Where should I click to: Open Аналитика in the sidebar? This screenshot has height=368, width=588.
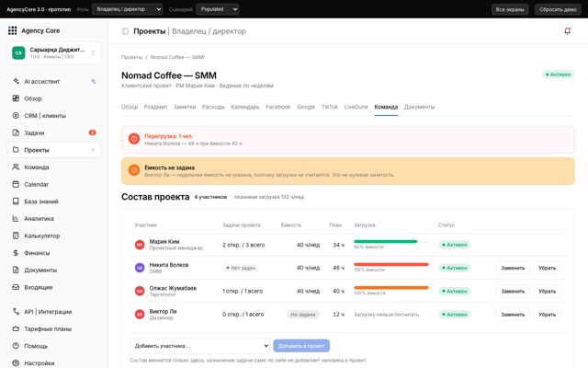(x=54, y=219)
